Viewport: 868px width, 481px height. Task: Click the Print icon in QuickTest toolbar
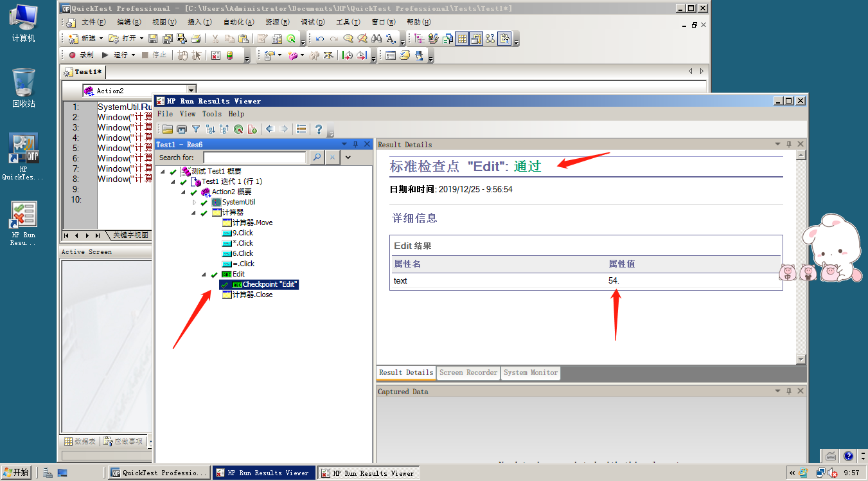(x=196, y=39)
